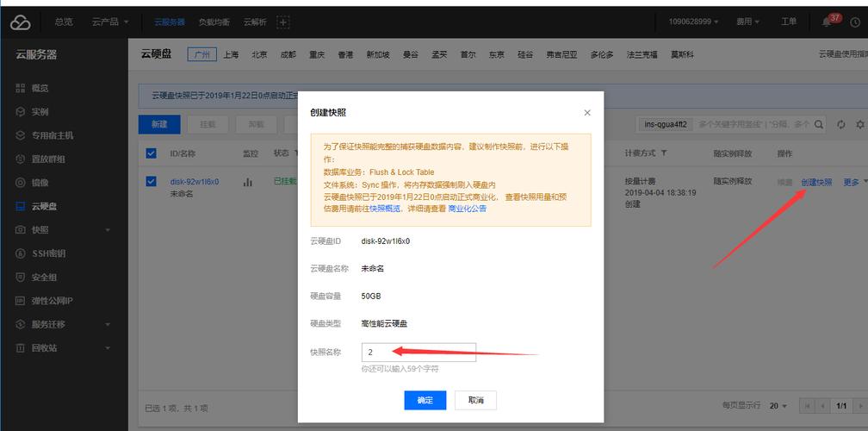Select the 硅谷 region tab
The image size is (868, 431).
(x=525, y=54)
